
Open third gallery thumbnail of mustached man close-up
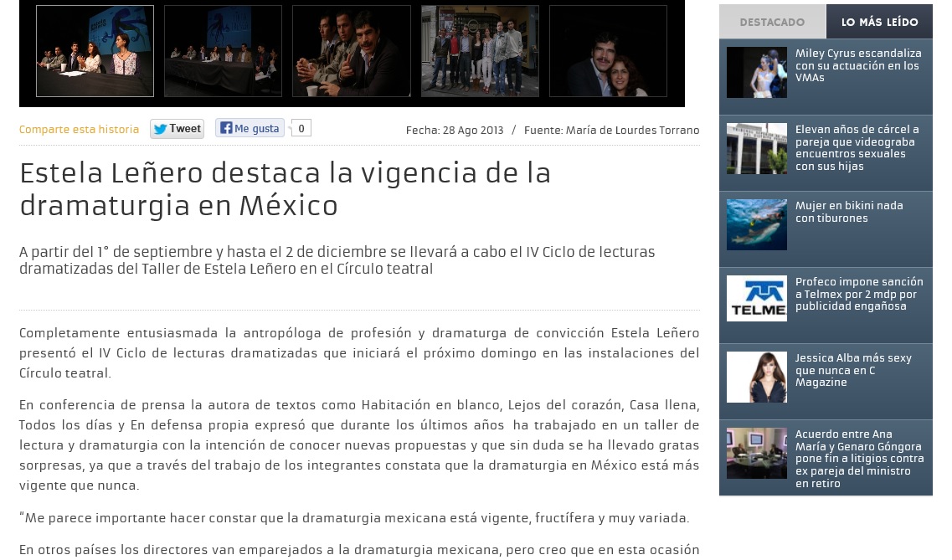pyautogui.click(x=352, y=51)
